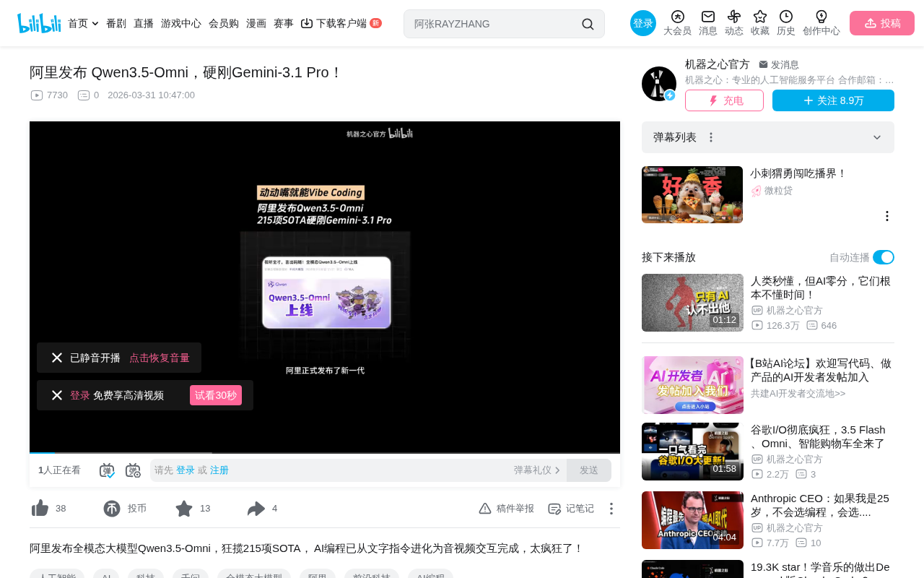Dismiss the 免费享高清视频 login prompt
The width and height of the screenshot is (924, 578).
(57, 395)
